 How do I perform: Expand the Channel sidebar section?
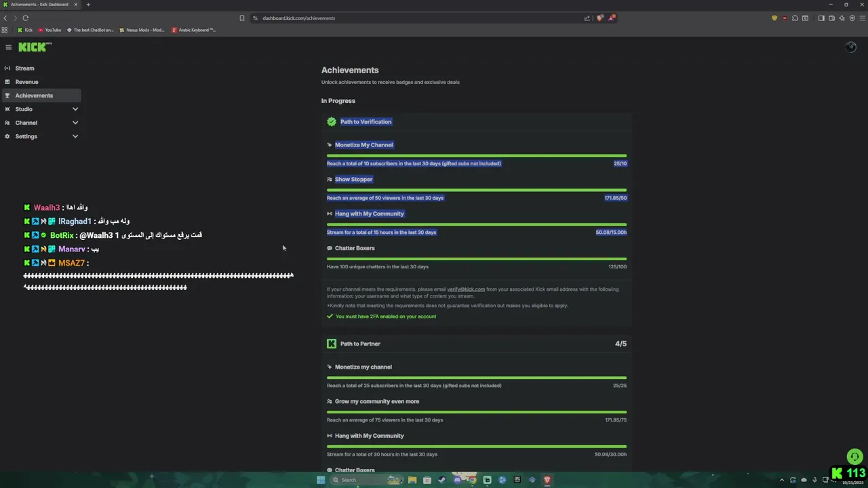click(75, 123)
